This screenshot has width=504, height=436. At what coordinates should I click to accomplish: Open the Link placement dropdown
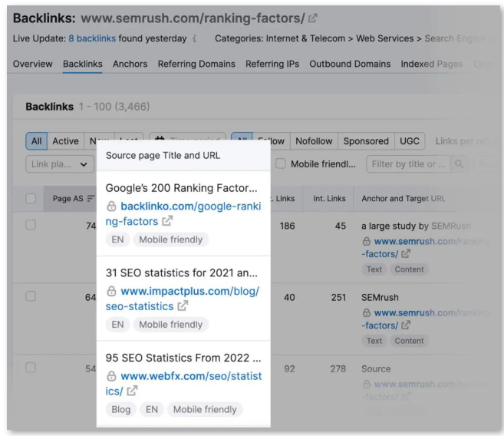pyautogui.click(x=60, y=164)
